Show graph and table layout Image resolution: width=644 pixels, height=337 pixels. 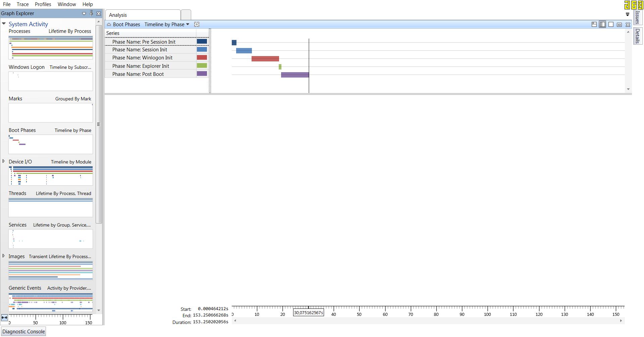[x=594, y=25]
